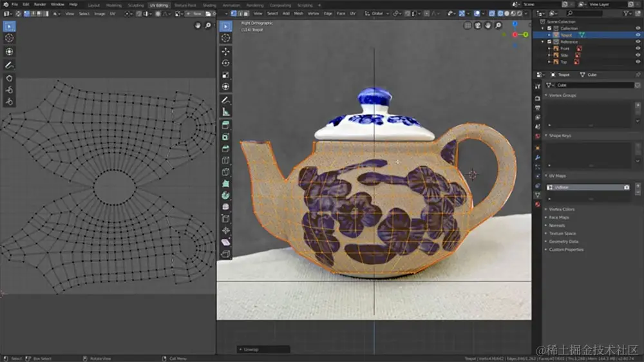
Task: Hide the Teapot object with its eye icon
Action: 638,35
